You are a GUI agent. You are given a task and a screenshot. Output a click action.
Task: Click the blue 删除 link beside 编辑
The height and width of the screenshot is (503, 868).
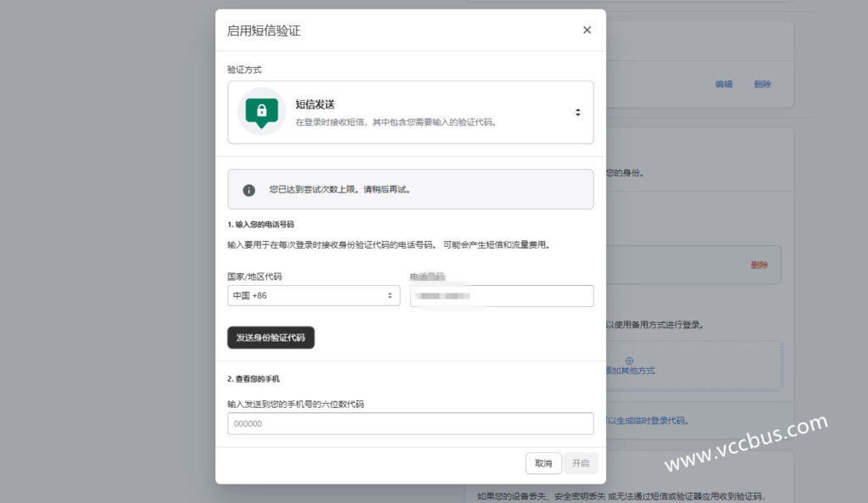[x=762, y=84]
